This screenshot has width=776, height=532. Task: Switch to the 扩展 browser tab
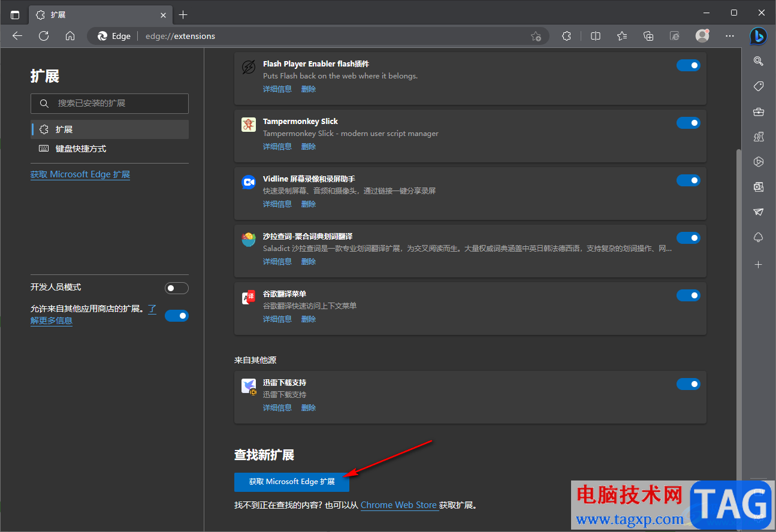99,14
